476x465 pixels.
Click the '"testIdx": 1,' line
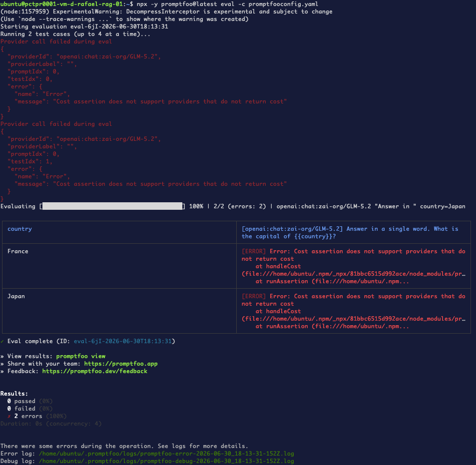(30, 161)
